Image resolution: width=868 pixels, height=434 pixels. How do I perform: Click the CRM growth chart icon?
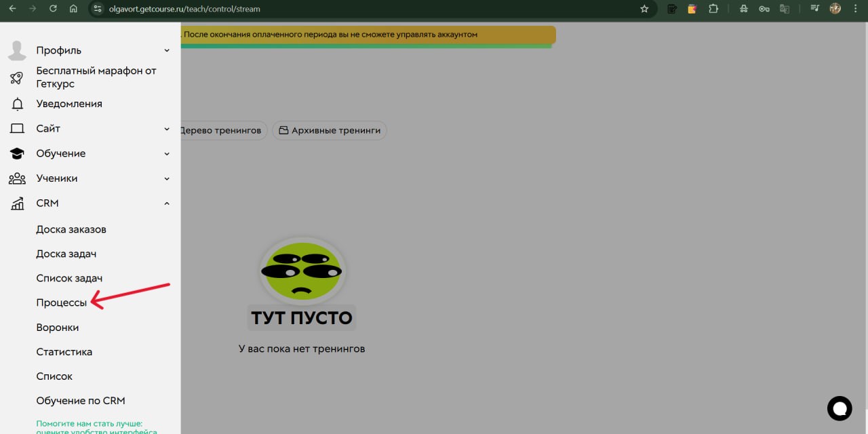click(x=17, y=203)
